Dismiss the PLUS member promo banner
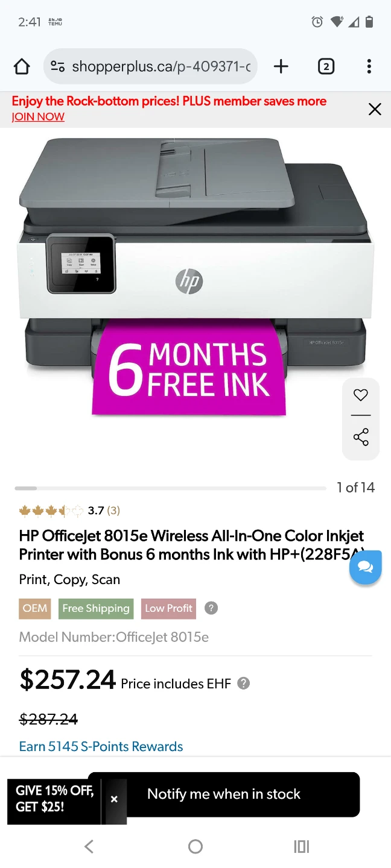 click(x=375, y=109)
